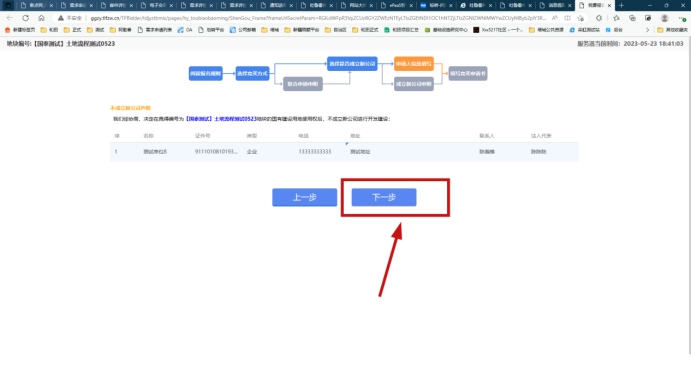Click the address bar URL field
The width and height of the screenshot is (691, 371).
pos(317,18)
